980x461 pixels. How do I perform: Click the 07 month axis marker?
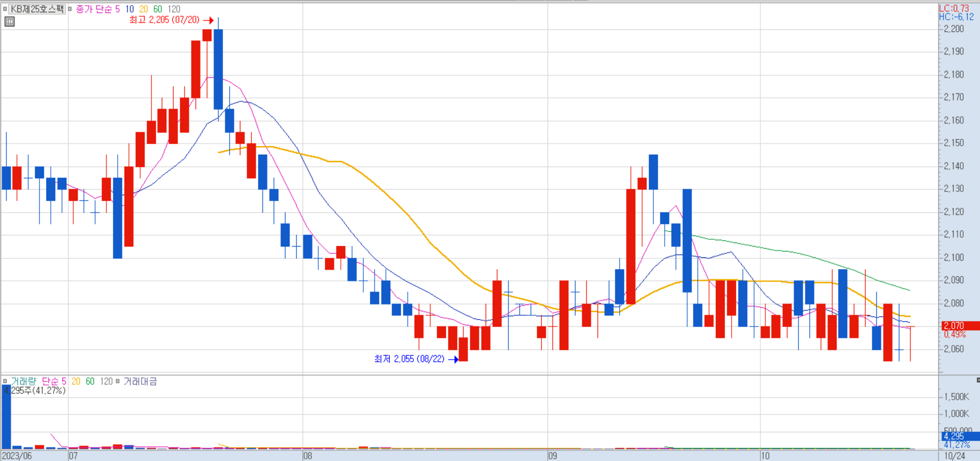(73, 456)
